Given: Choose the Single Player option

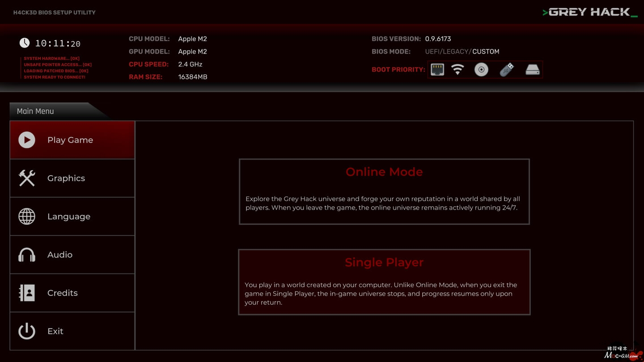Looking at the screenshot, I should [384, 282].
